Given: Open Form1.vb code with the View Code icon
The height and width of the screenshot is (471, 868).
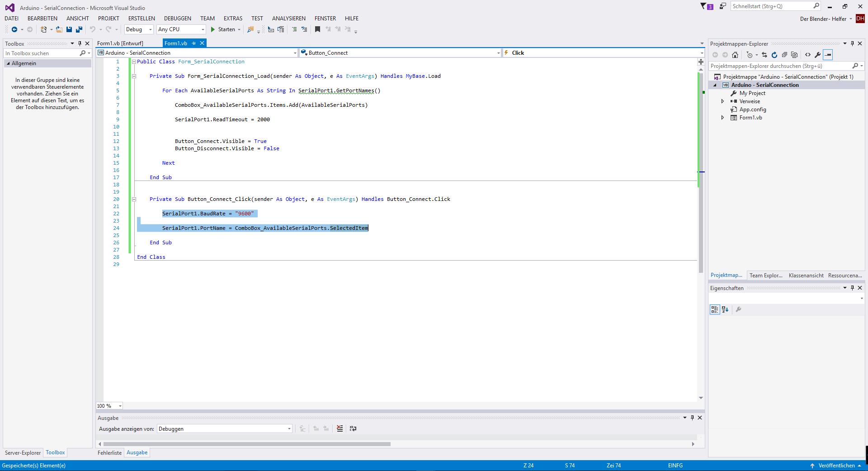Looking at the screenshot, I should click(808, 55).
